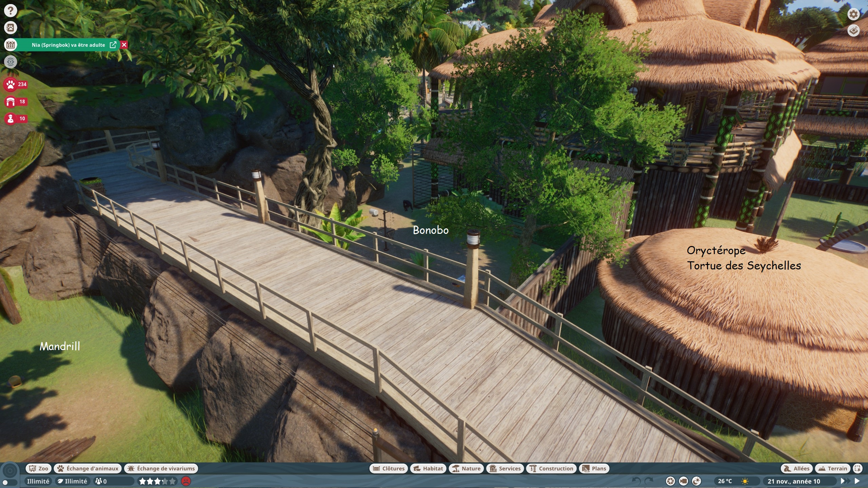Toggle the heat map eye view icon
The image size is (868, 488).
tap(11, 62)
